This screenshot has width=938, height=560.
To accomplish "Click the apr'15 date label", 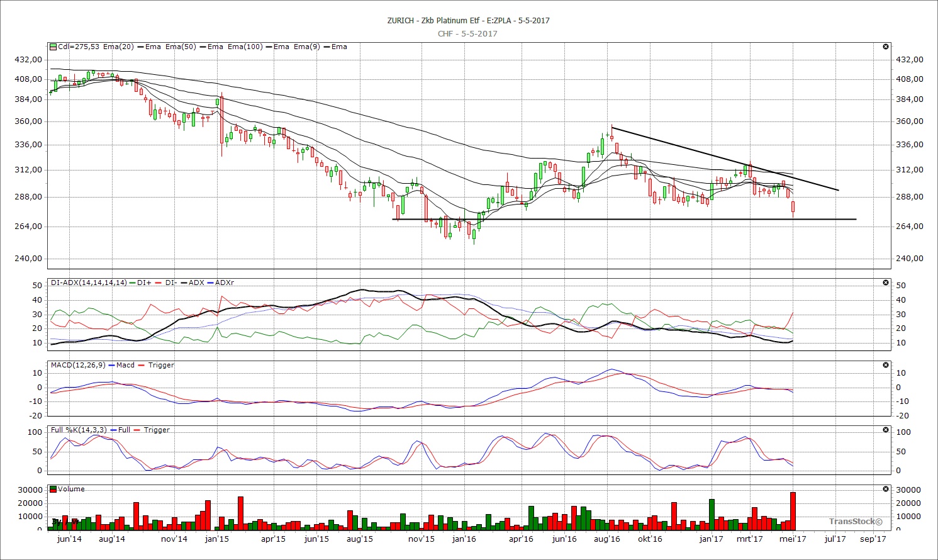I will (x=273, y=539).
